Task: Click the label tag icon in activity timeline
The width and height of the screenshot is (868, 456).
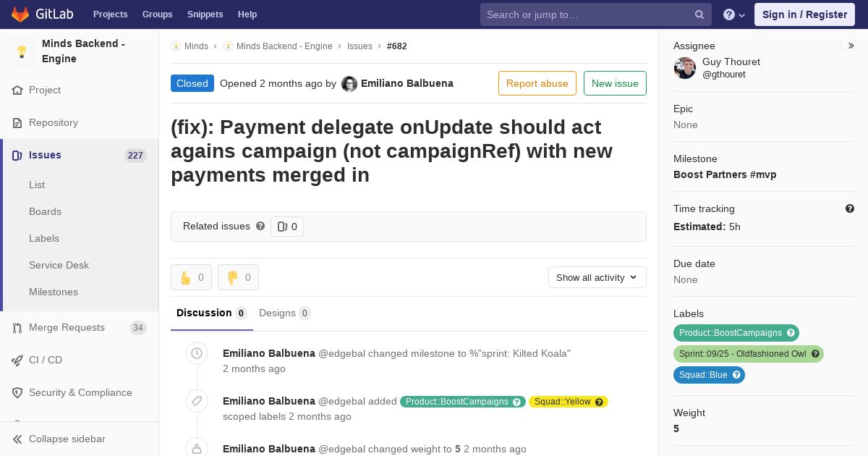Action: pyautogui.click(x=197, y=401)
